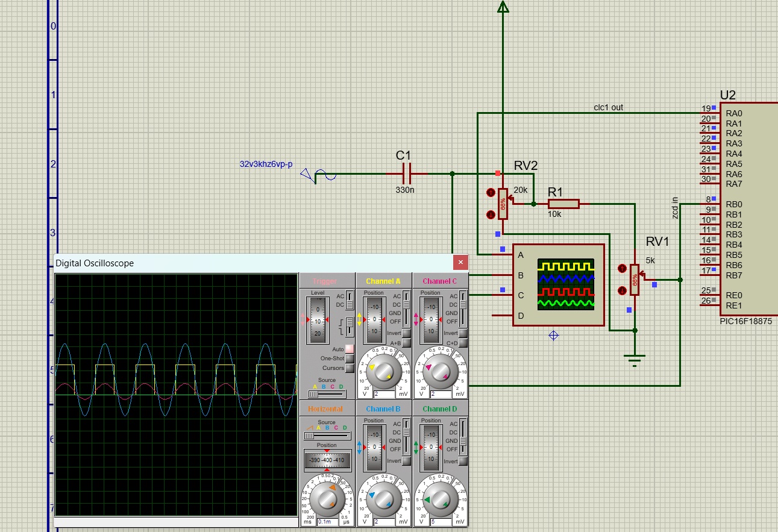Enable the A+B sum button
The image size is (778, 532).
[407, 343]
